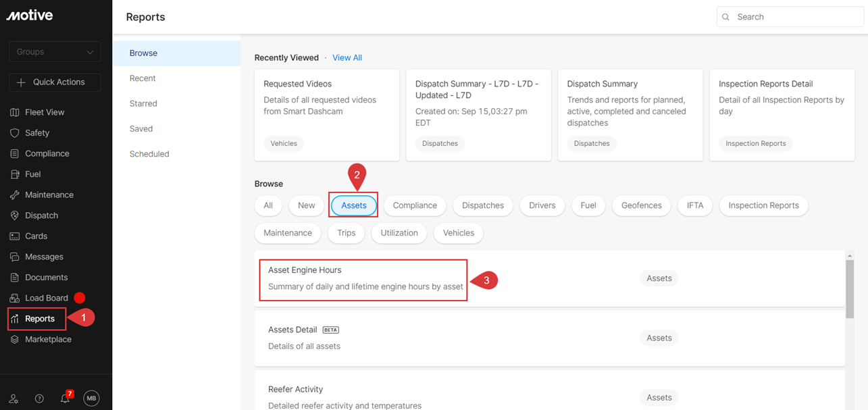Screen dimensions: 868x410
Task: Select the Geofences filter chip
Action: [642, 205]
